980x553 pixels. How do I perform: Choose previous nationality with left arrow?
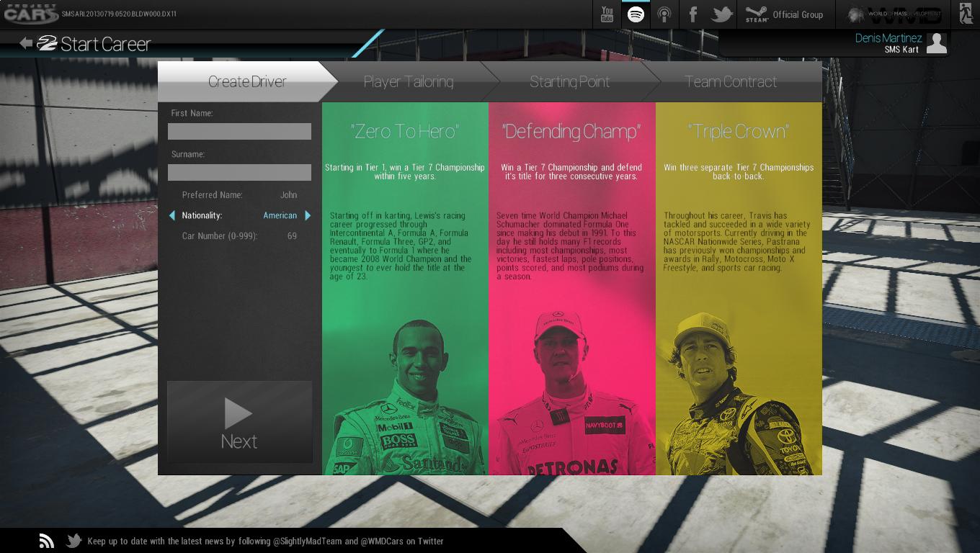point(171,215)
